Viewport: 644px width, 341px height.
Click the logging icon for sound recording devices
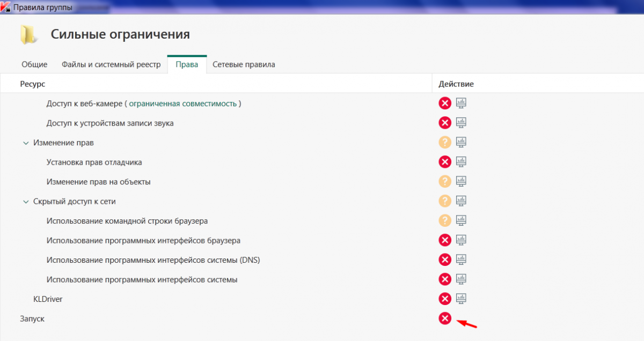point(461,123)
